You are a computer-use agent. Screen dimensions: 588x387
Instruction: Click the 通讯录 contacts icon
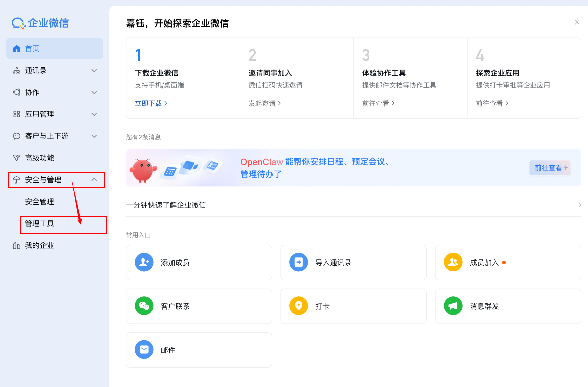(17, 70)
